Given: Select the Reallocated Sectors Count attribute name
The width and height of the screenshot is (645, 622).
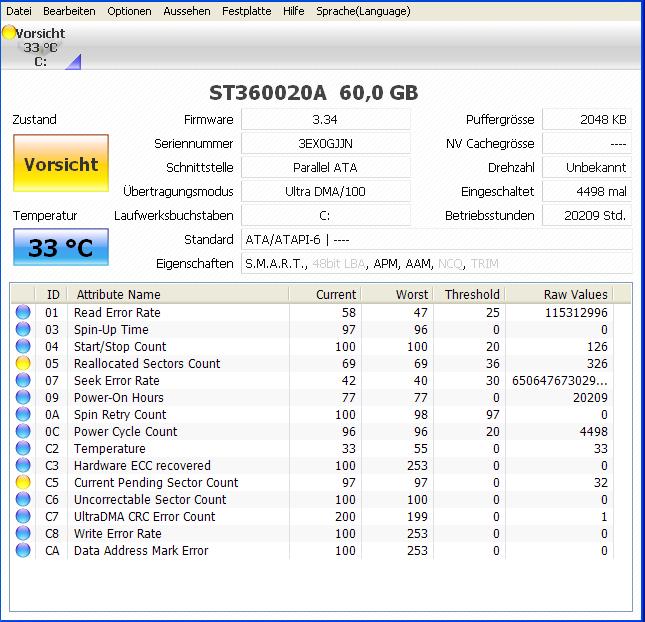Looking at the screenshot, I should tap(147, 363).
